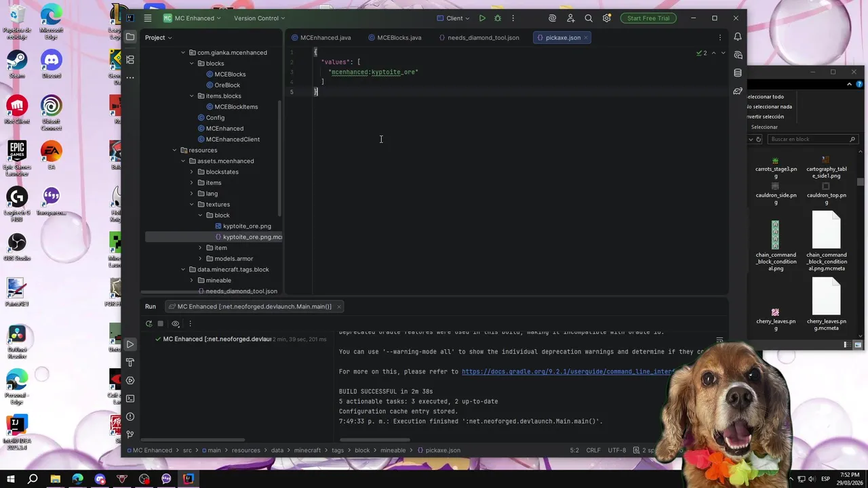Open the Run tool window icon
This screenshot has width=868, height=488.
[130, 344]
